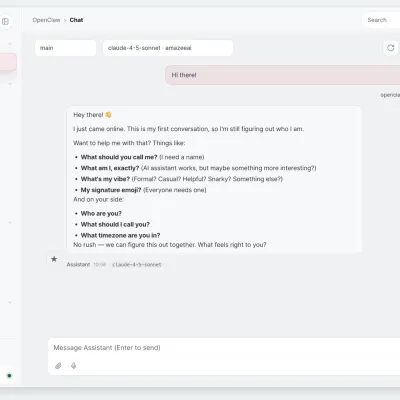Collapse the sidebar group chevron above highlighted item
The height and width of the screenshot is (400, 400).
click(10, 44)
